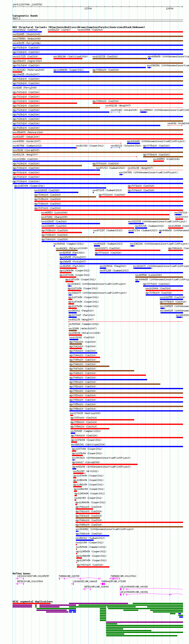This screenshot has height=644, width=189.
Task: Open variant nsv511387 (Arlt2011)
Action: click(86, 471)
